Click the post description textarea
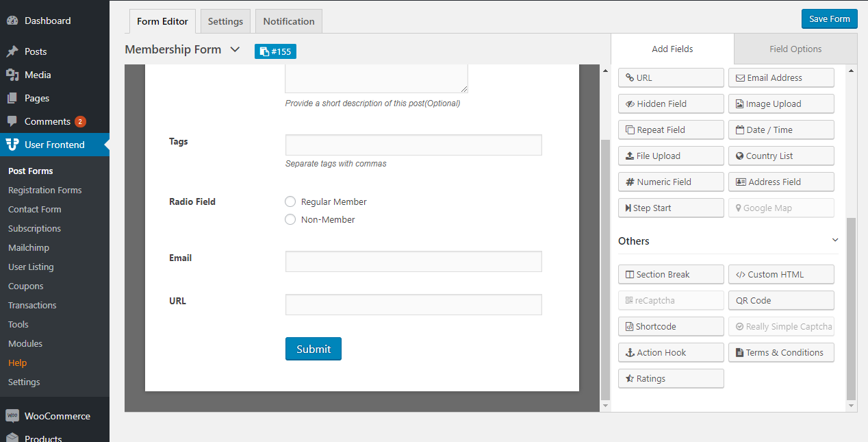 376,78
